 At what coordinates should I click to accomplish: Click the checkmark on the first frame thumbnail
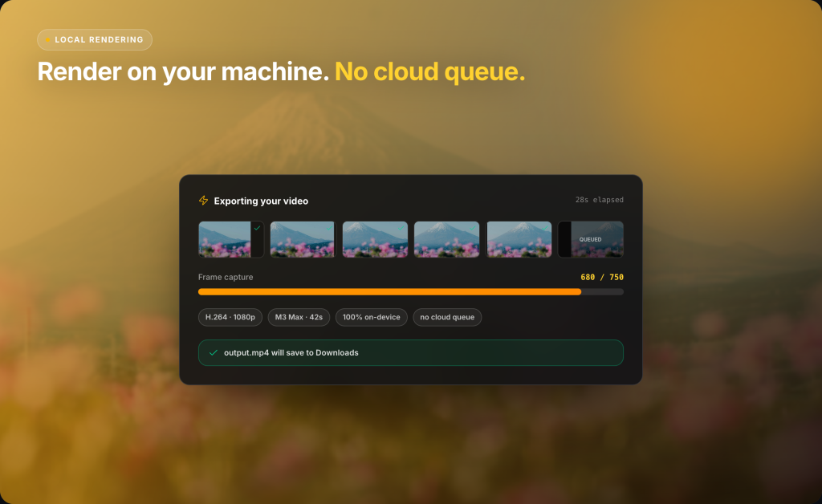257,228
